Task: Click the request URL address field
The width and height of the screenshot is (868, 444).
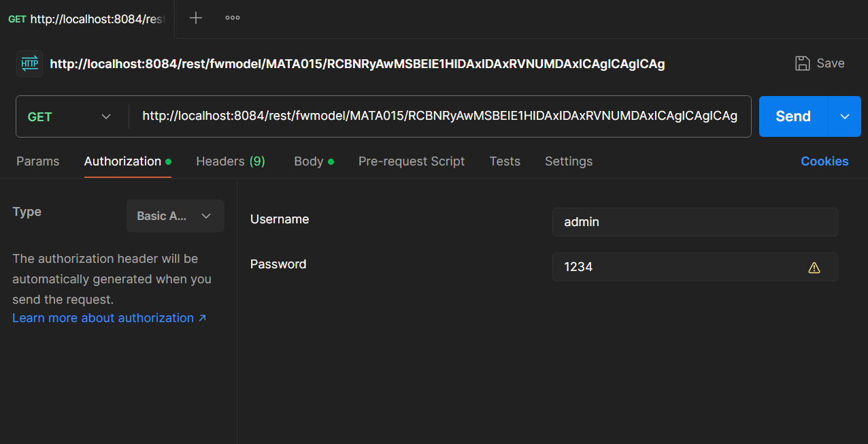Action: 439,116
